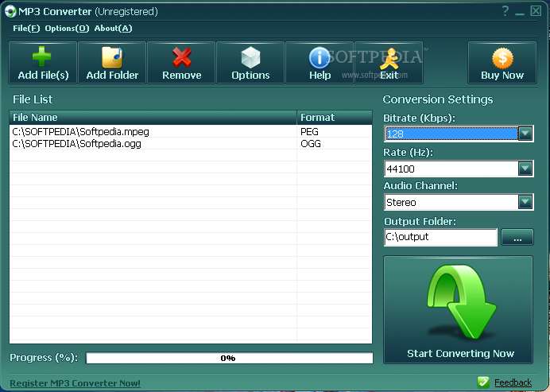This screenshot has height=392, width=550.
Task: Click the conversion progress bar
Action: [x=229, y=358]
